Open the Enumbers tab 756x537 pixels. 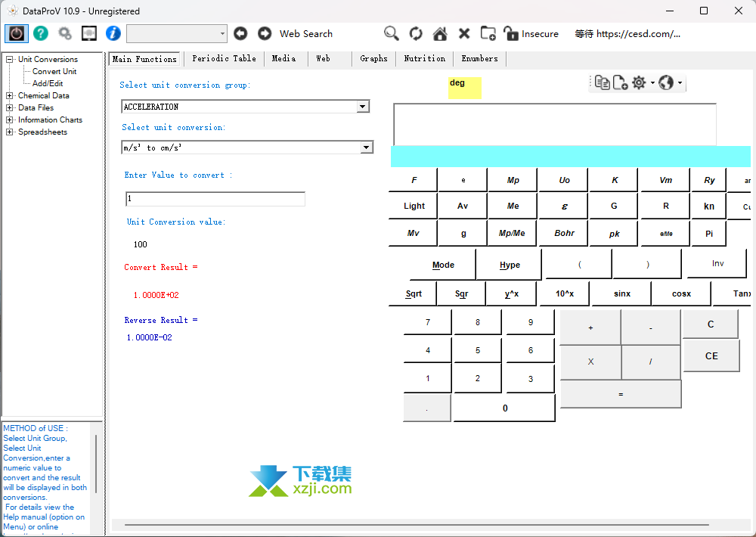click(x=480, y=58)
